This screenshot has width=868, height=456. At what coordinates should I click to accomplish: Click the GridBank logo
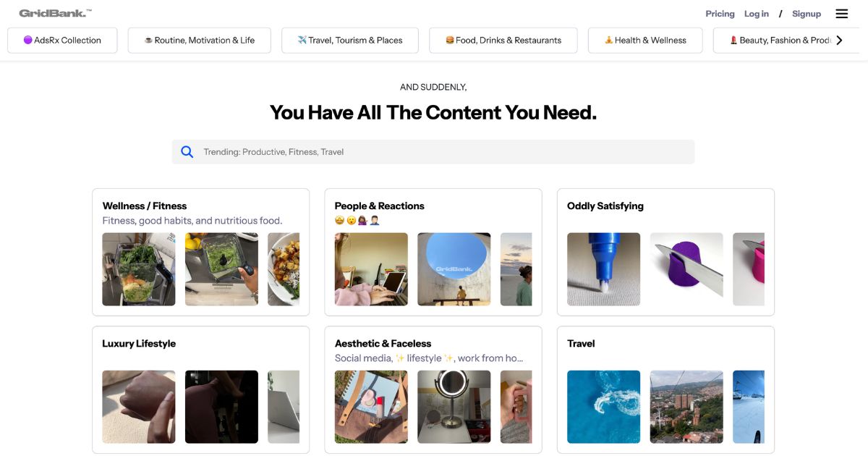55,13
